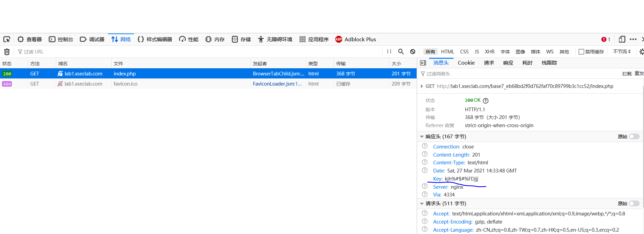Image resolution: width=644 pixels, height=234 pixels.
Task: Sort by the 文件 column header
Action: pos(181,63)
